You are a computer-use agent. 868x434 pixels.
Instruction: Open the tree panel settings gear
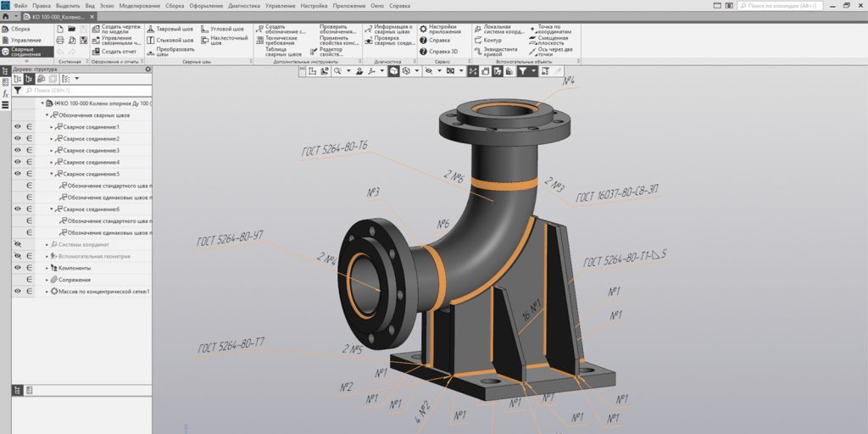coord(147,70)
